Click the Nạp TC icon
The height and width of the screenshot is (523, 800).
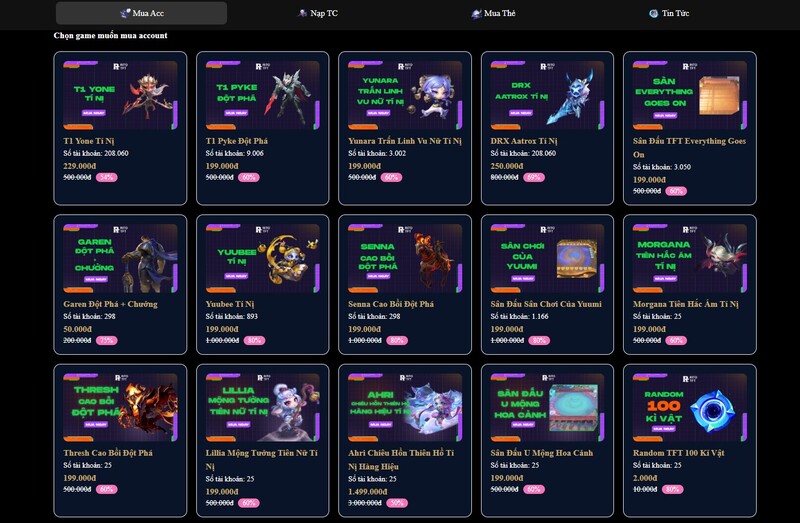(303, 13)
